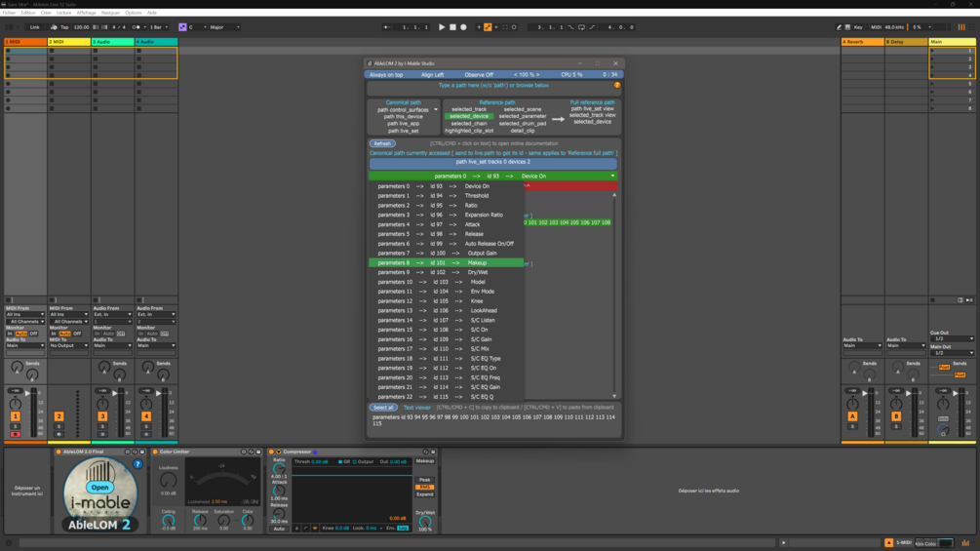The width and height of the screenshot is (980, 551).
Task: Open the canonical path dropdown arrow
Action: [x=436, y=110]
